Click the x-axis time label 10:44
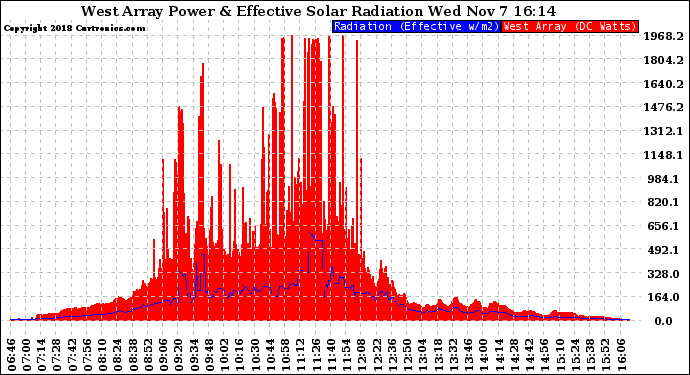690x375 pixels. point(271,355)
